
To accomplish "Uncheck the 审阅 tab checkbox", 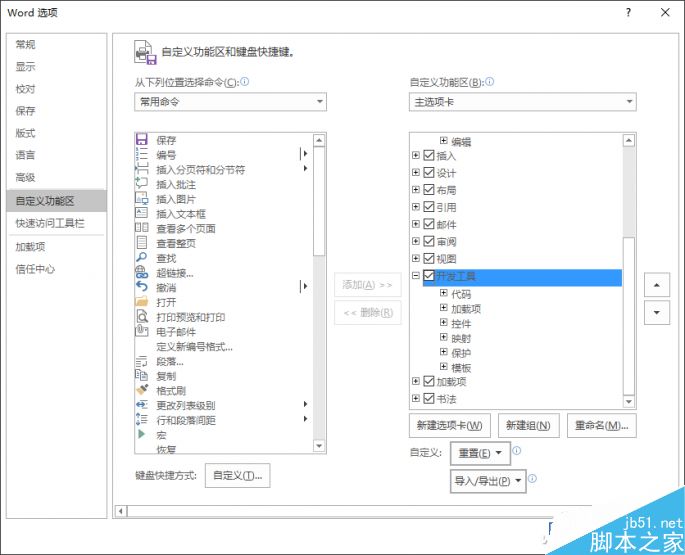I will point(429,241).
